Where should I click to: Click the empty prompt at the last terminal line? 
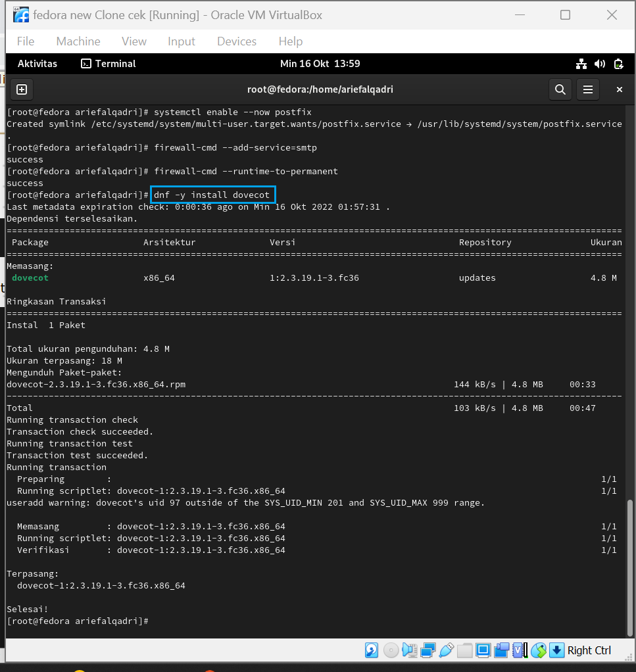78,621
